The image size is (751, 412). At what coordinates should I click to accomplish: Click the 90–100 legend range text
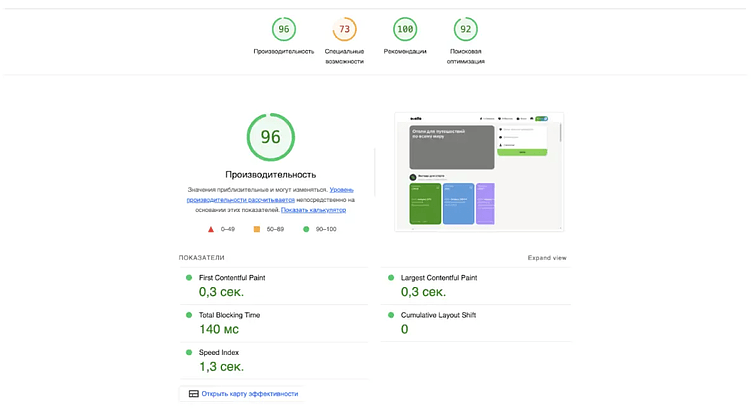pos(326,229)
